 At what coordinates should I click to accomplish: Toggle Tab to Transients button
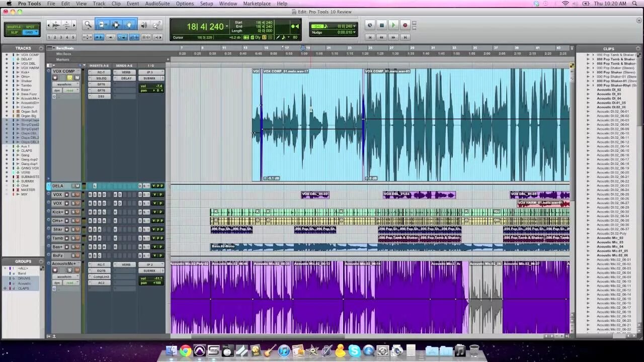[100, 37]
